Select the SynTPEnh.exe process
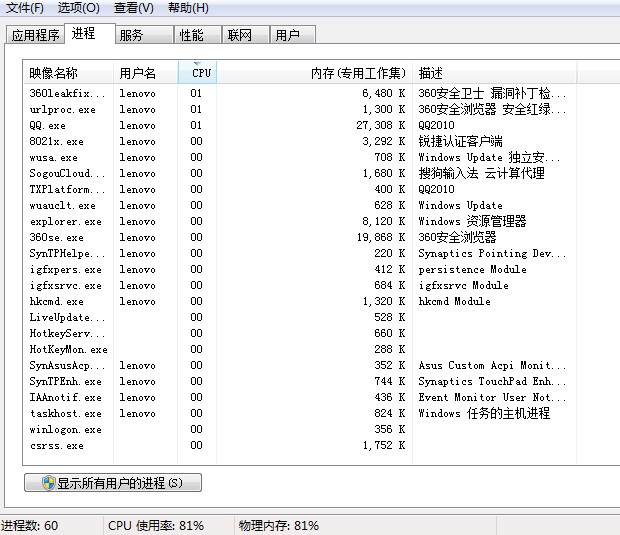Screen dimensions: 620x535 coord(299,382)
